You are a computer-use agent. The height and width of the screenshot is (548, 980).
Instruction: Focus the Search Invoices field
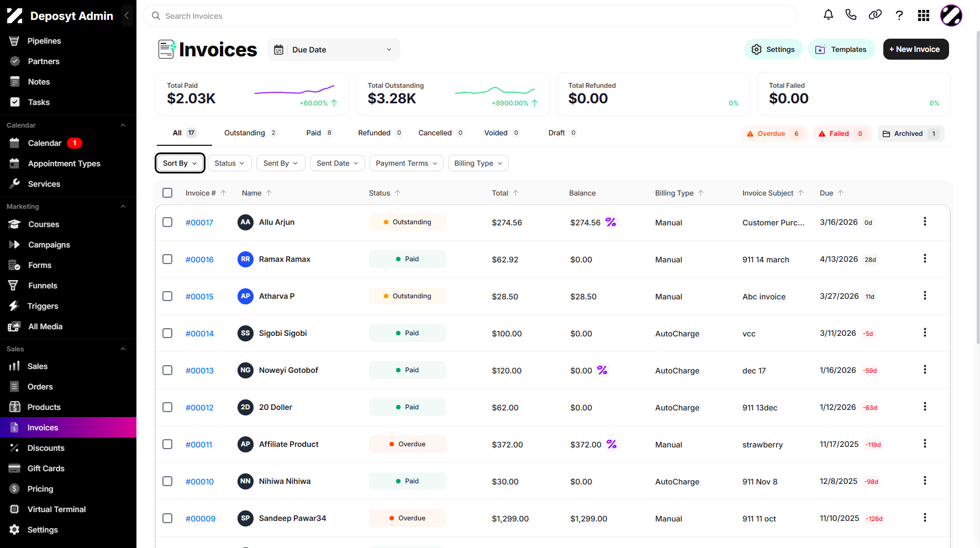(470, 16)
